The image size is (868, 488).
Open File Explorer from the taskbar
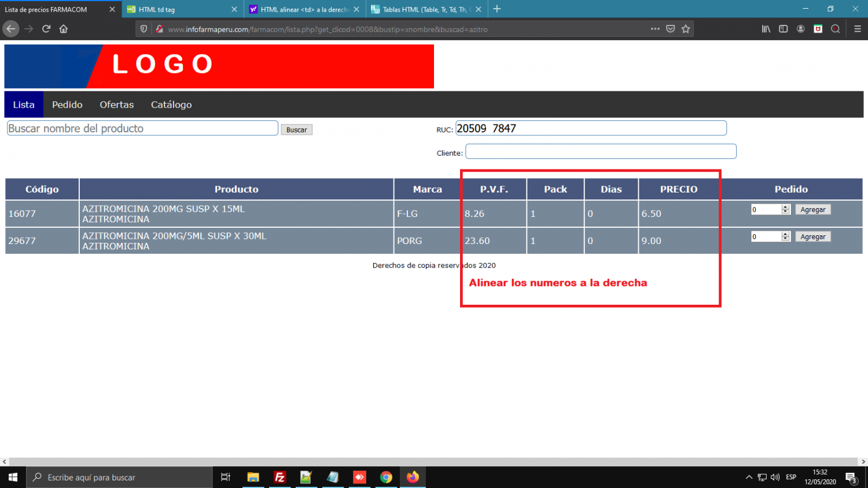pos(253,477)
